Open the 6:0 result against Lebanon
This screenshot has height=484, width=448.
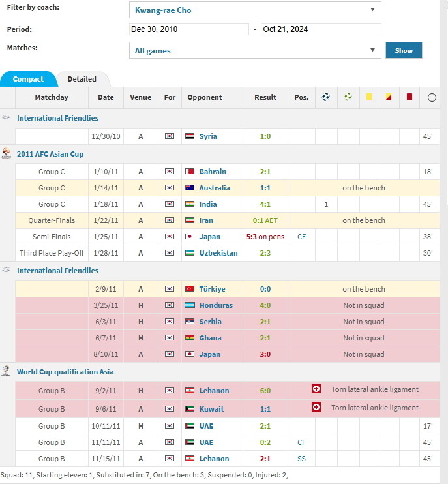click(265, 391)
